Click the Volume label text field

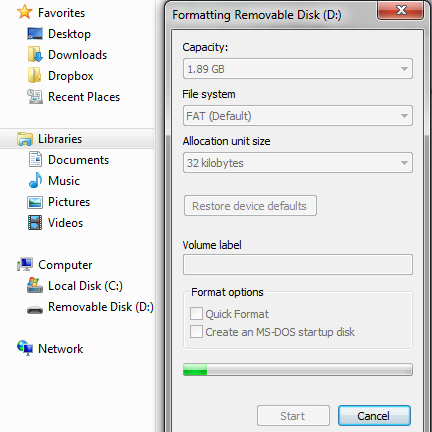tap(298, 265)
